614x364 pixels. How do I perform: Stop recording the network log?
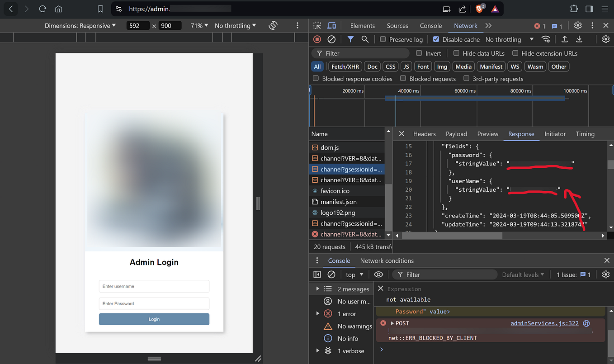pyautogui.click(x=317, y=39)
